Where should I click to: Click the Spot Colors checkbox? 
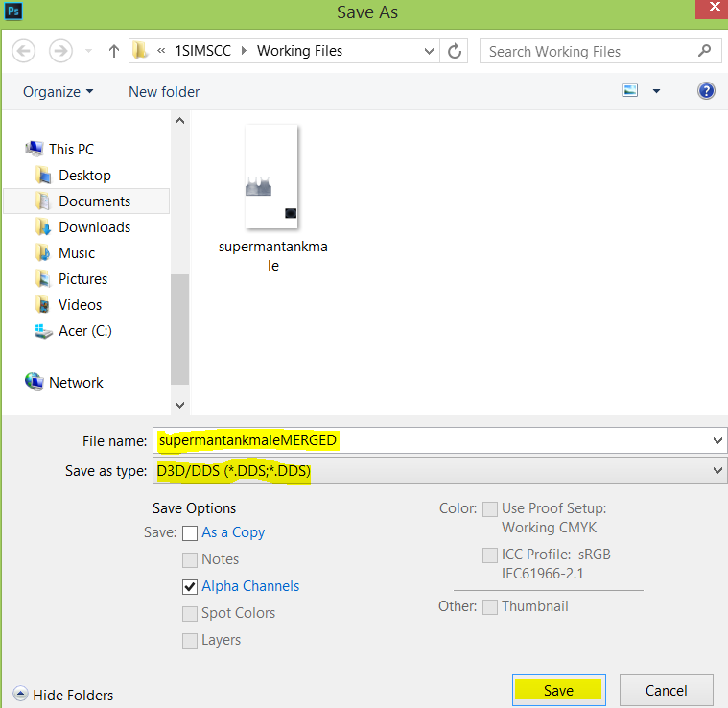[x=189, y=614]
